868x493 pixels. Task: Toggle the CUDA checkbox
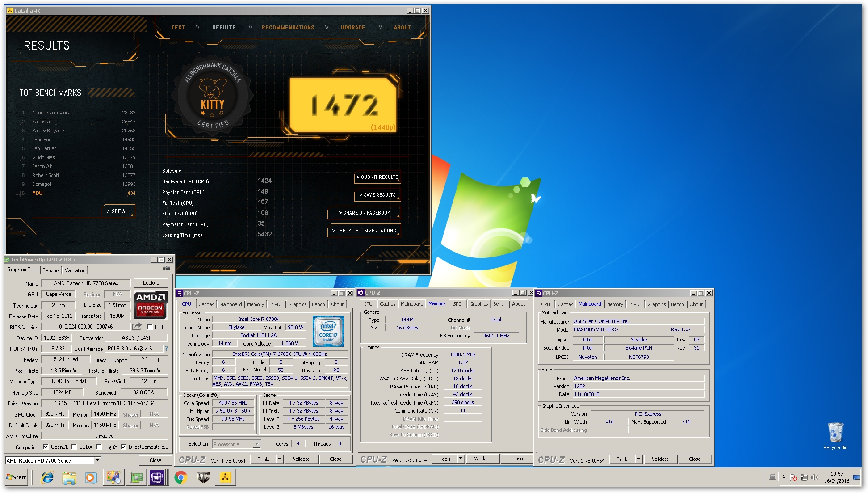coord(74,447)
